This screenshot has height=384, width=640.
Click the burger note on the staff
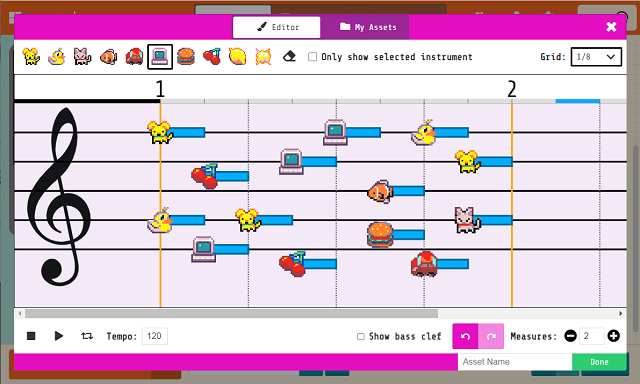click(380, 235)
